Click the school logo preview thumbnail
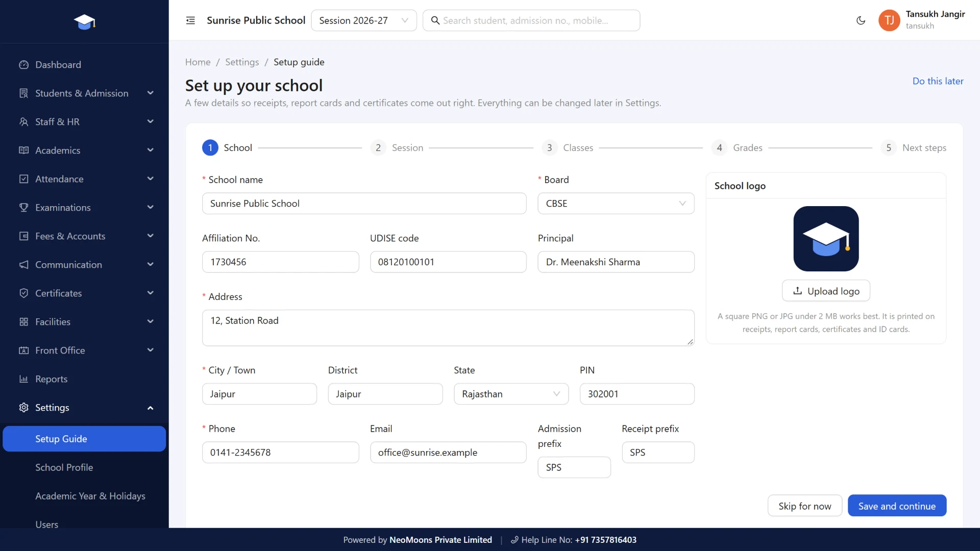The image size is (980, 551). pyautogui.click(x=826, y=239)
